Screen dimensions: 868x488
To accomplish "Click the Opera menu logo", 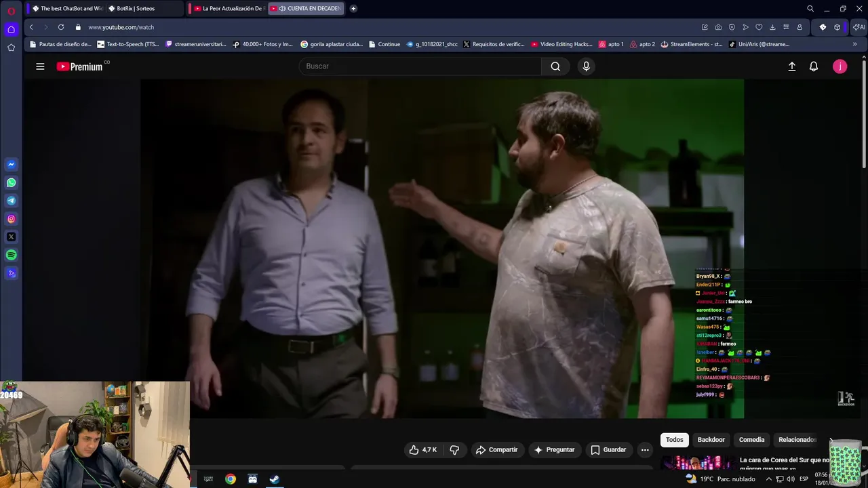I will [11, 11].
